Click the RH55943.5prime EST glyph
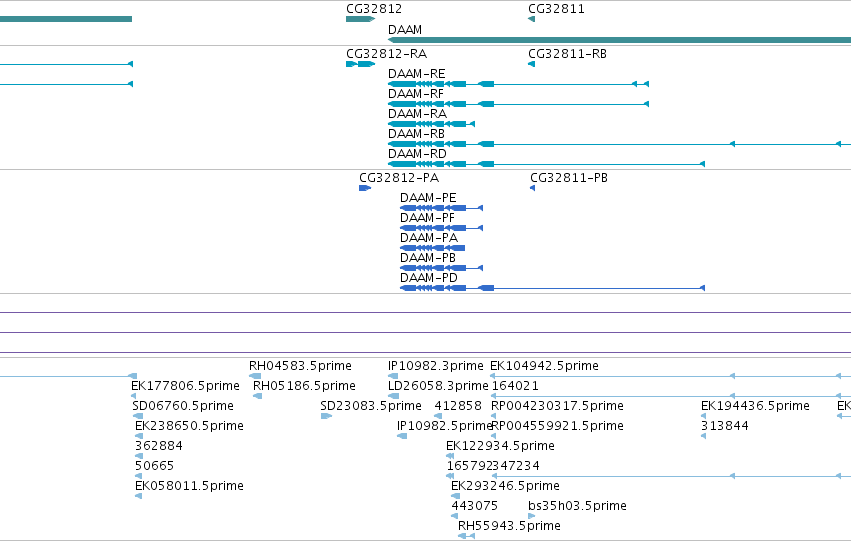Viewport: 851px width, 541px height. click(466, 537)
